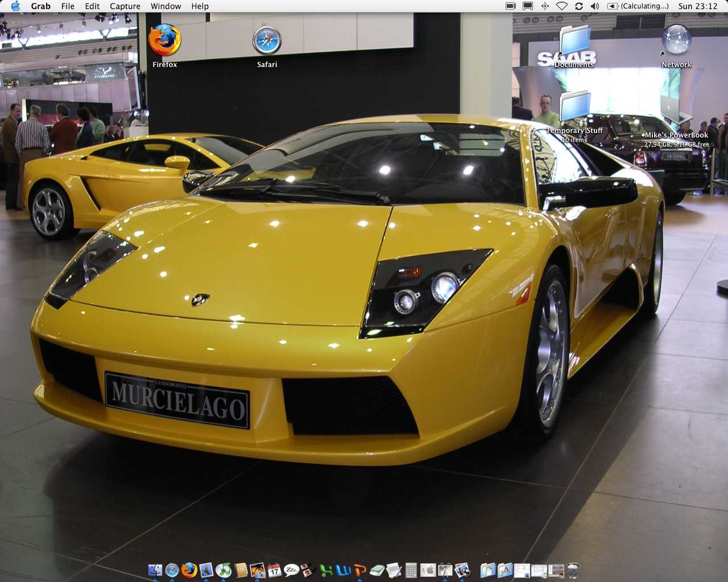Open Mail from the Dock

point(206,570)
